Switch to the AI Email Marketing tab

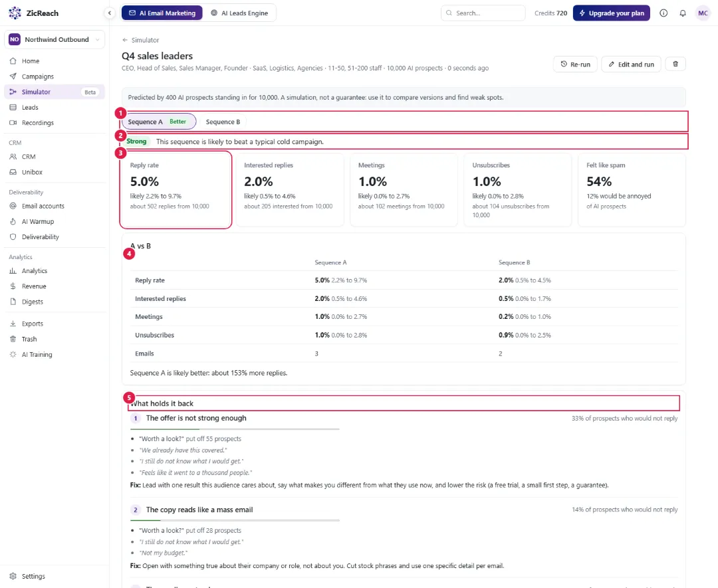click(x=162, y=13)
